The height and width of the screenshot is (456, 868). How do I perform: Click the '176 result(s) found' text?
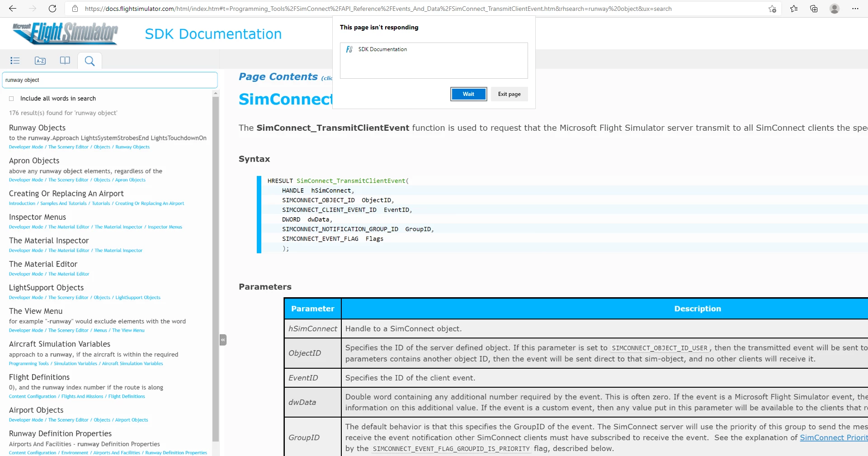coord(63,113)
